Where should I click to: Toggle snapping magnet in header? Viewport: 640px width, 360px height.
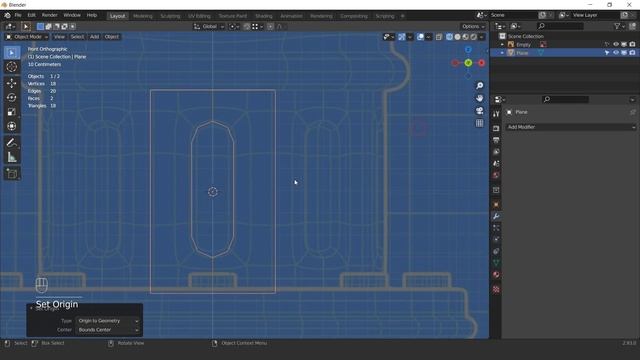(x=247, y=27)
